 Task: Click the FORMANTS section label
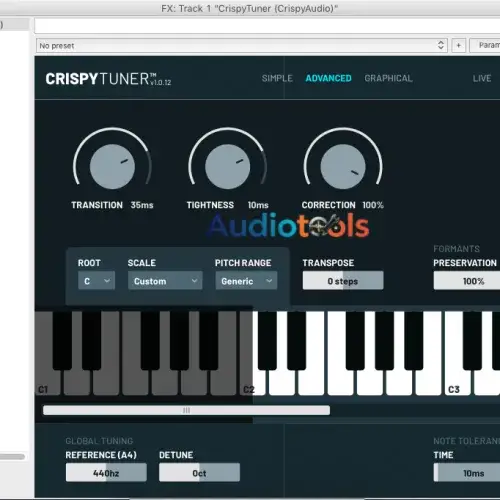click(x=456, y=249)
